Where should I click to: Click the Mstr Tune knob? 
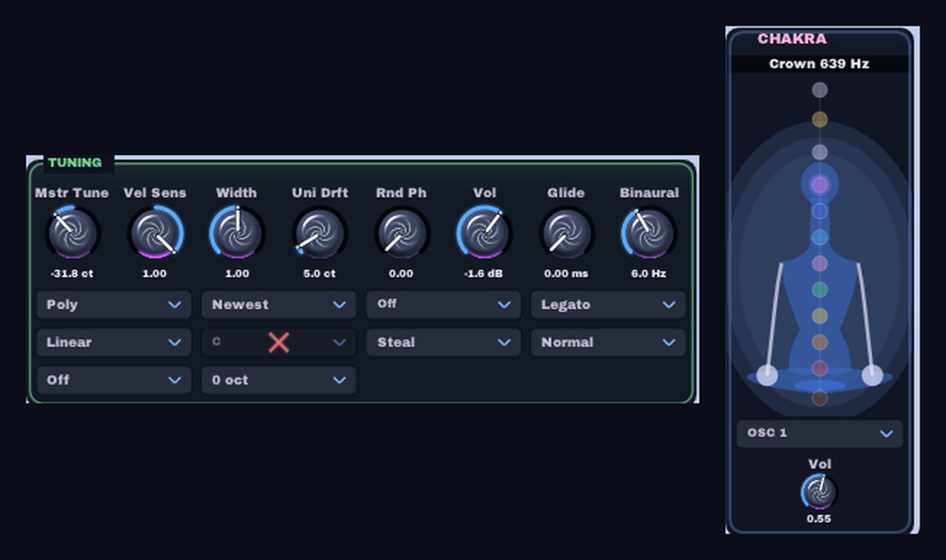[72, 233]
